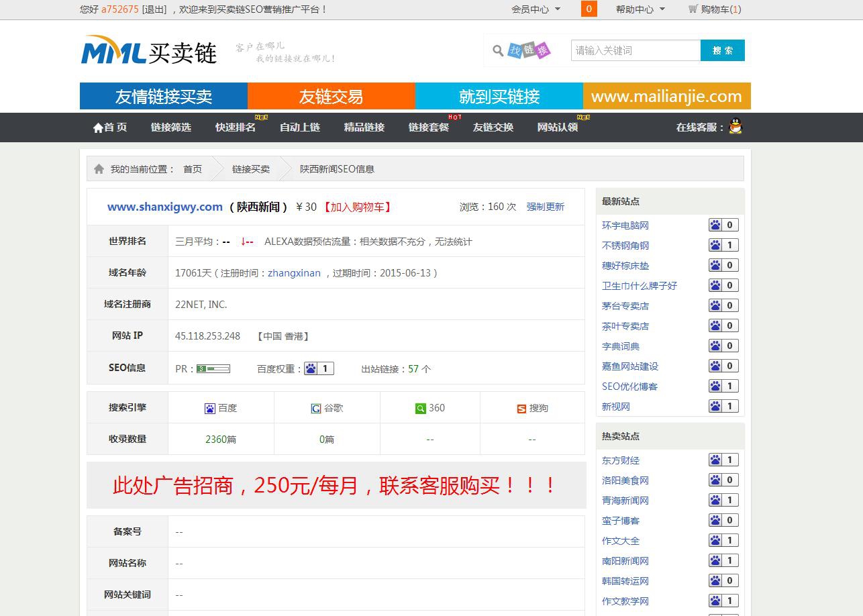Click the Baidu search engine icon
Viewport: 863px width, 616px height.
pyautogui.click(x=210, y=408)
